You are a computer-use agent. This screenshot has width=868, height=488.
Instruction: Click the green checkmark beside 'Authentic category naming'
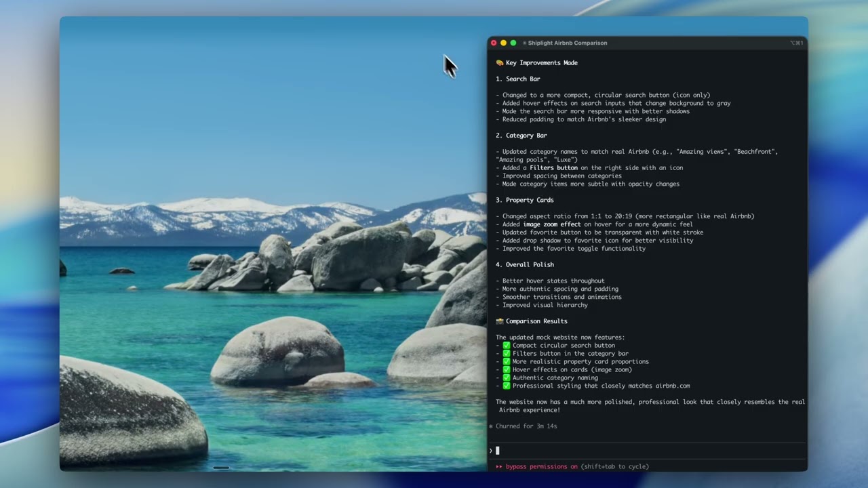tap(506, 378)
